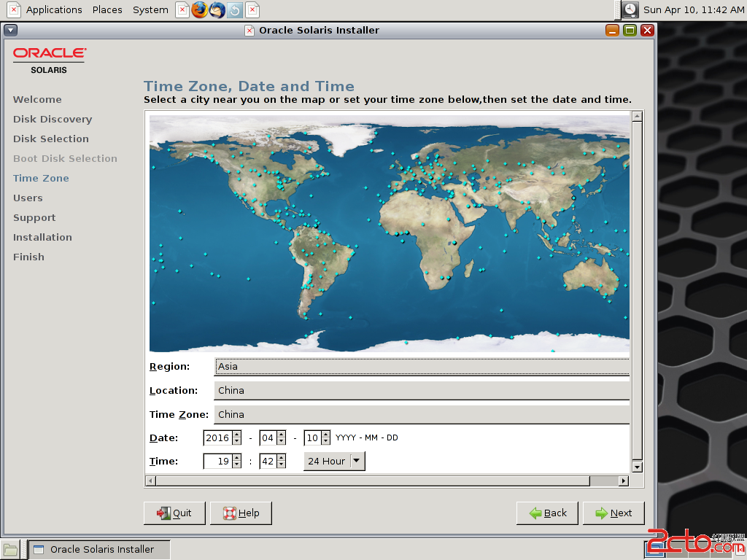
Task: Increase the month with its up arrow
Action: pos(281,435)
